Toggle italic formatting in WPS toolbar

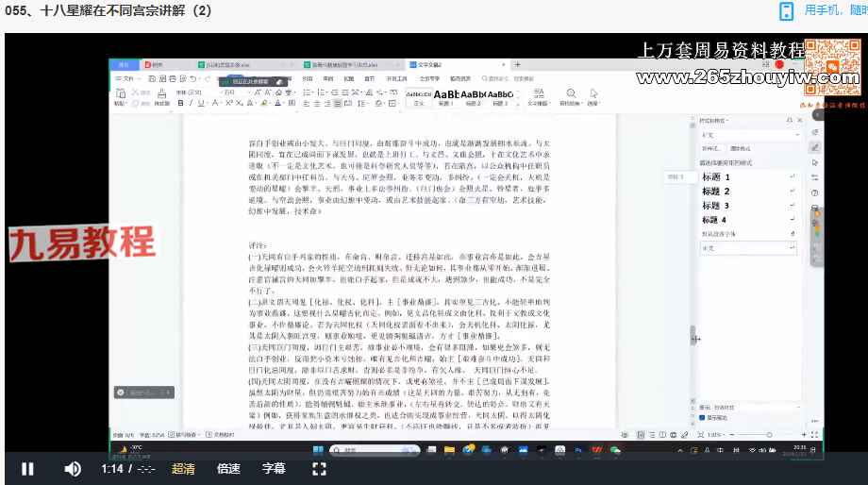pyautogui.click(x=190, y=103)
